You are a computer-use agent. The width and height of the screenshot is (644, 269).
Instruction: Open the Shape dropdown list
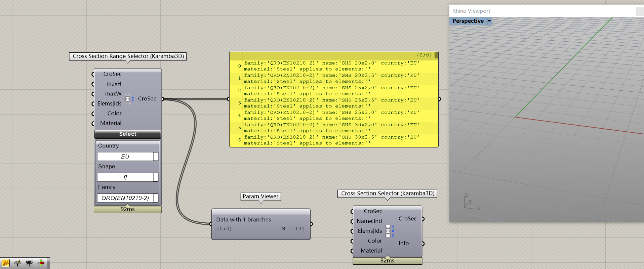156,177
